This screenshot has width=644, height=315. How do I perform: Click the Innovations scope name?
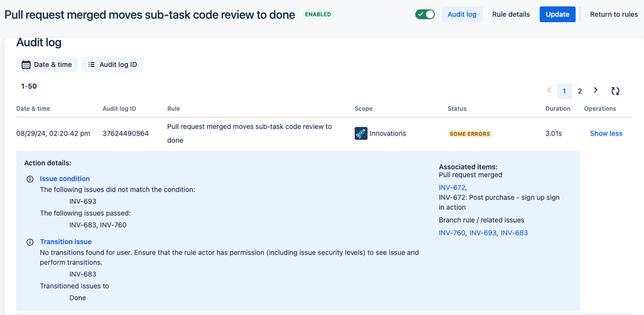pyautogui.click(x=388, y=134)
